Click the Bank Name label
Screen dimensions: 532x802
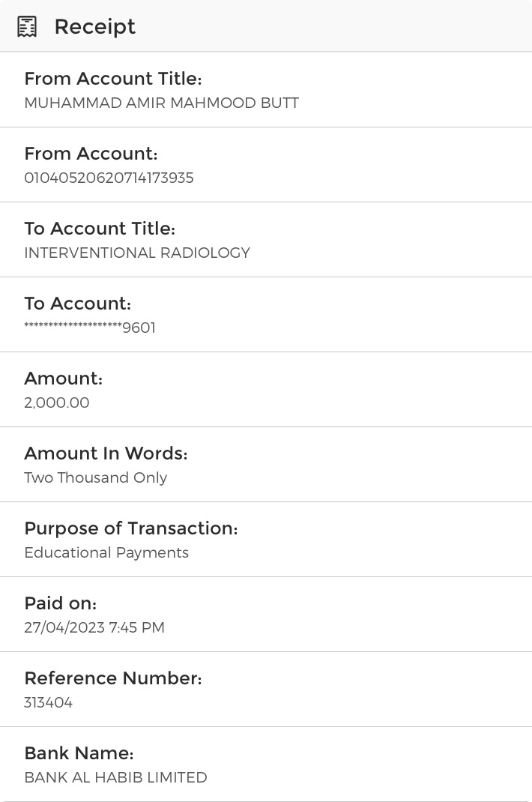click(79, 753)
